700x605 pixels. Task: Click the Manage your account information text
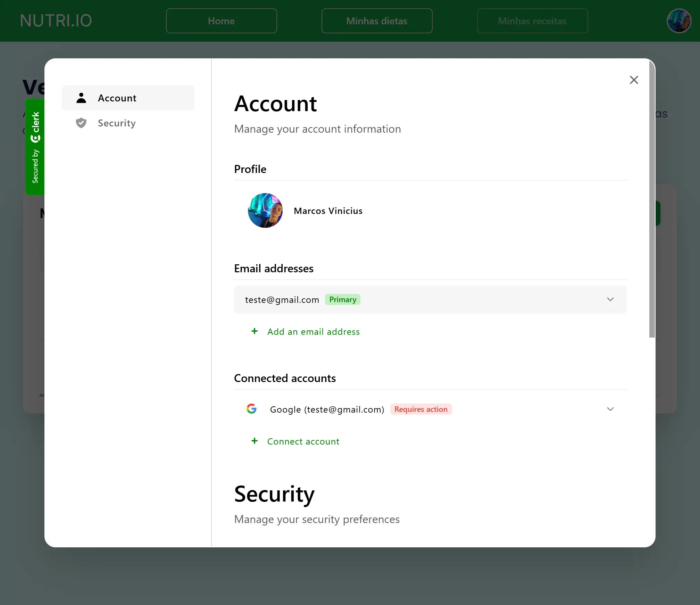click(317, 129)
